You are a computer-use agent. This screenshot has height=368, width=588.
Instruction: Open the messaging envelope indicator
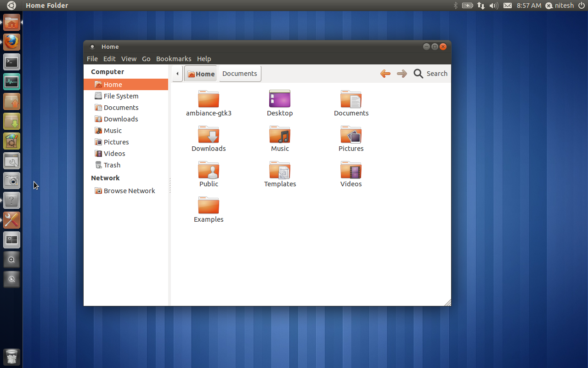tap(507, 5)
